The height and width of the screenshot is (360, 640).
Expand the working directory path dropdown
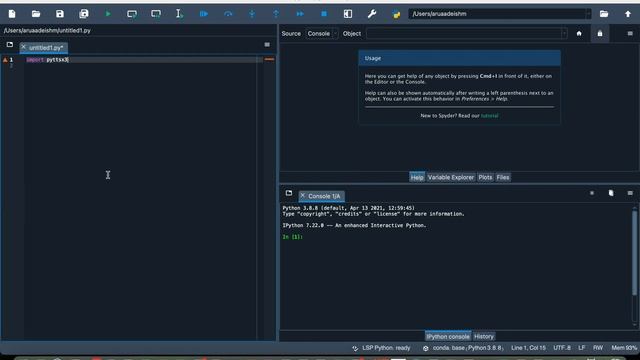588,14
